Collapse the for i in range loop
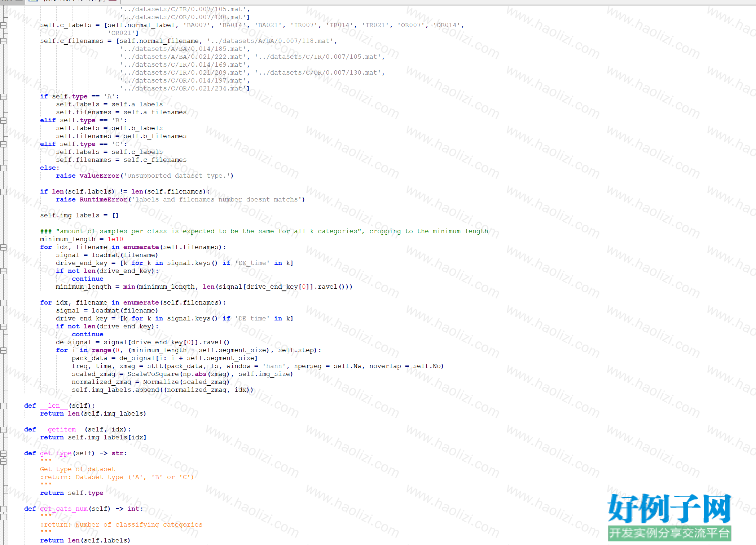The image size is (756, 545). click(3, 350)
